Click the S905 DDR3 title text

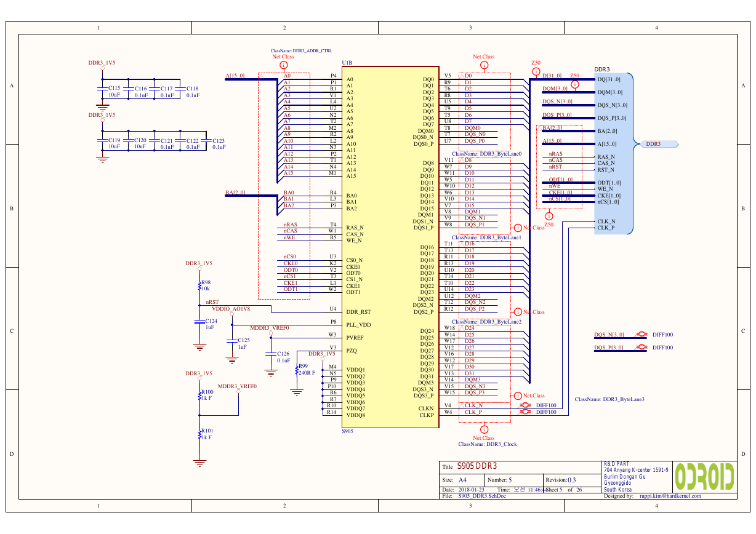tap(477, 467)
